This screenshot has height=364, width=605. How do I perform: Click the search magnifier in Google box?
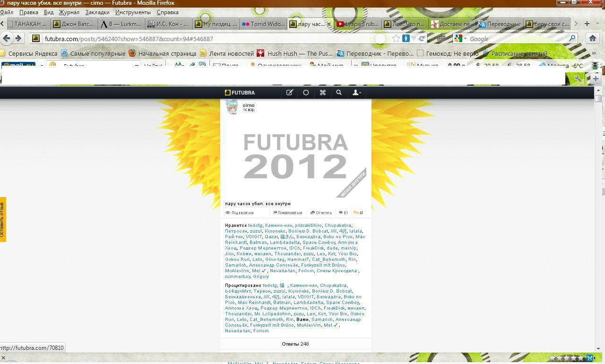(x=572, y=39)
